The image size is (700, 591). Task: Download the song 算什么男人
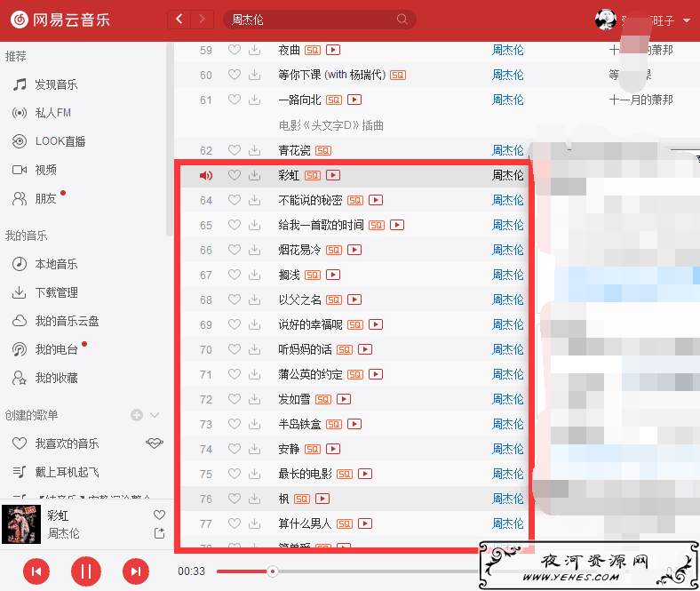254,523
